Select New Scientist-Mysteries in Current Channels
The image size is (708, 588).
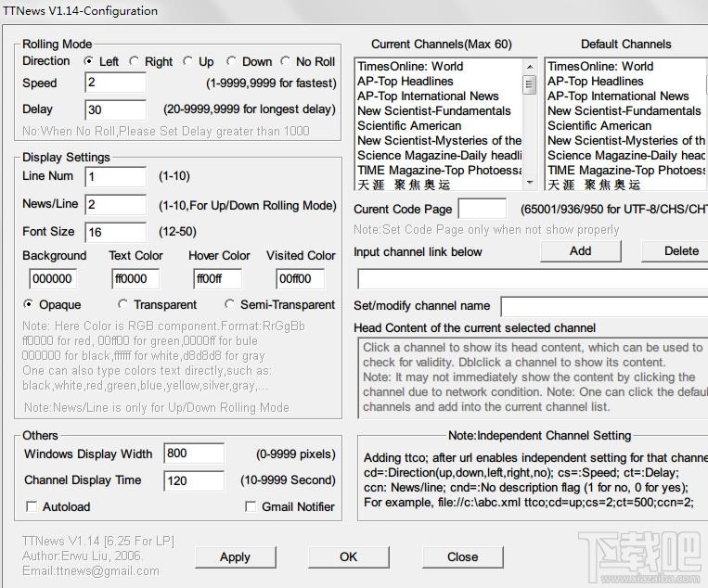(x=439, y=141)
